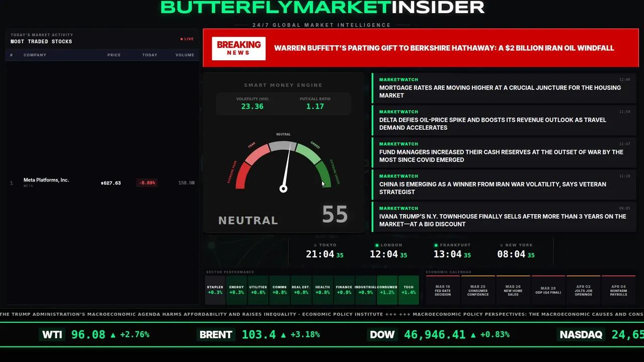This screenshot has width=644, height=362.
Task: Click the # rank column header
Action: click(12, 55)
